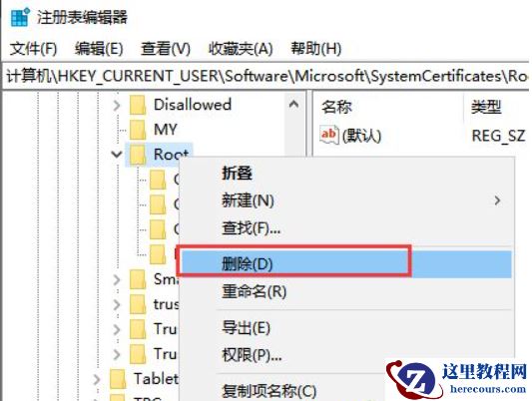Open the 帮助(H) menu
Image resolution: width=532 pixels, height=401 pixels.
click(315, 49)
